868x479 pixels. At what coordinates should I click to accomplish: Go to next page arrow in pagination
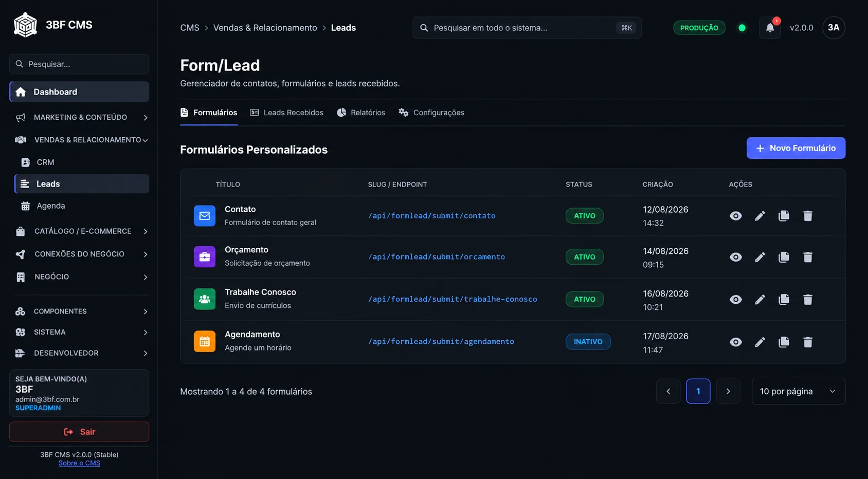click(728, 392)
